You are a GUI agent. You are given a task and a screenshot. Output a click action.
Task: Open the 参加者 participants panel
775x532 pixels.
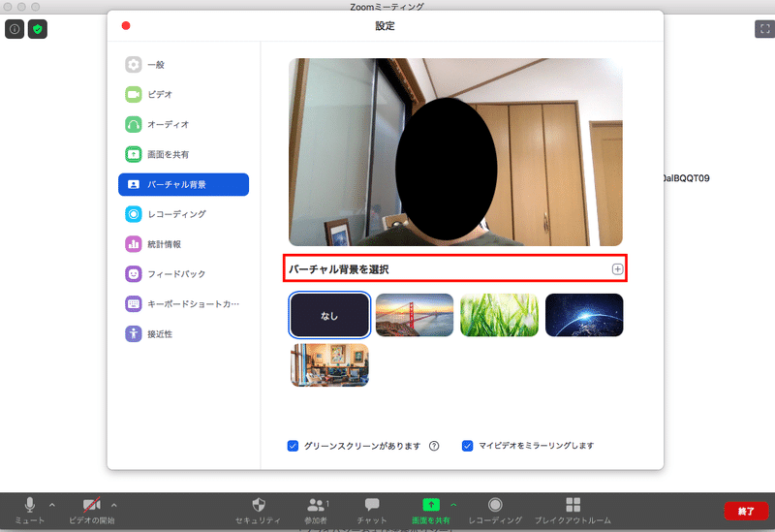317,511
